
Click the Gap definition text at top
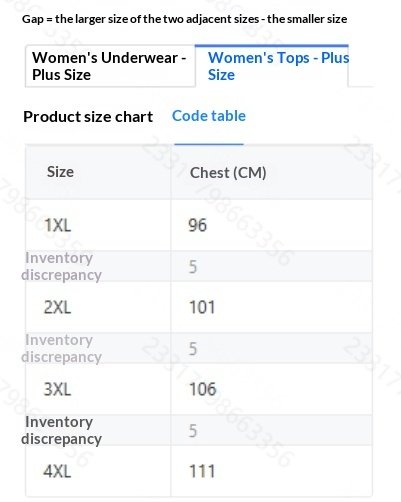(184, 19)
